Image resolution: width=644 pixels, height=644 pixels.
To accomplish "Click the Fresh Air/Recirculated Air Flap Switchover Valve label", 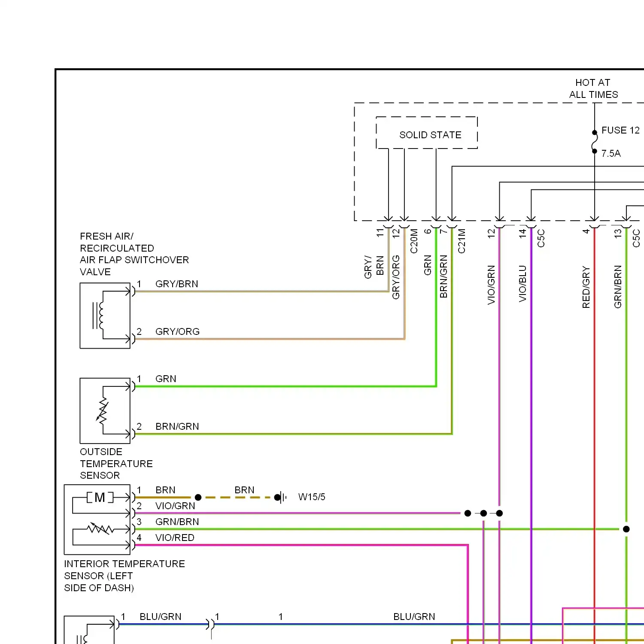I will coord(134,254).
